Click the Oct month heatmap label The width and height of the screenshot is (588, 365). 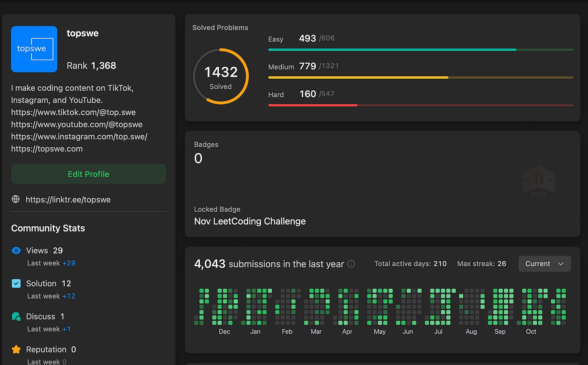point(531,332)
